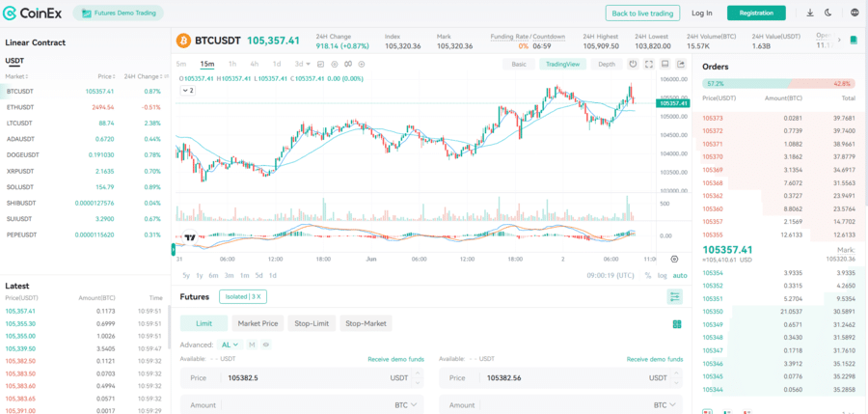Toggle log scale on chart
The width and height of the screenshot is (868, 414).
662,275
